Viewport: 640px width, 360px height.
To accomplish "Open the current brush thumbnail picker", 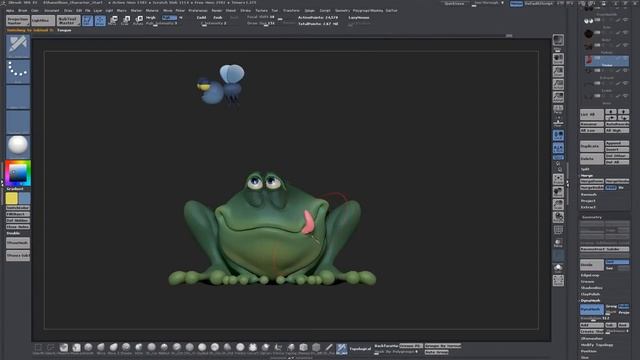I will (x=18, y=47).
